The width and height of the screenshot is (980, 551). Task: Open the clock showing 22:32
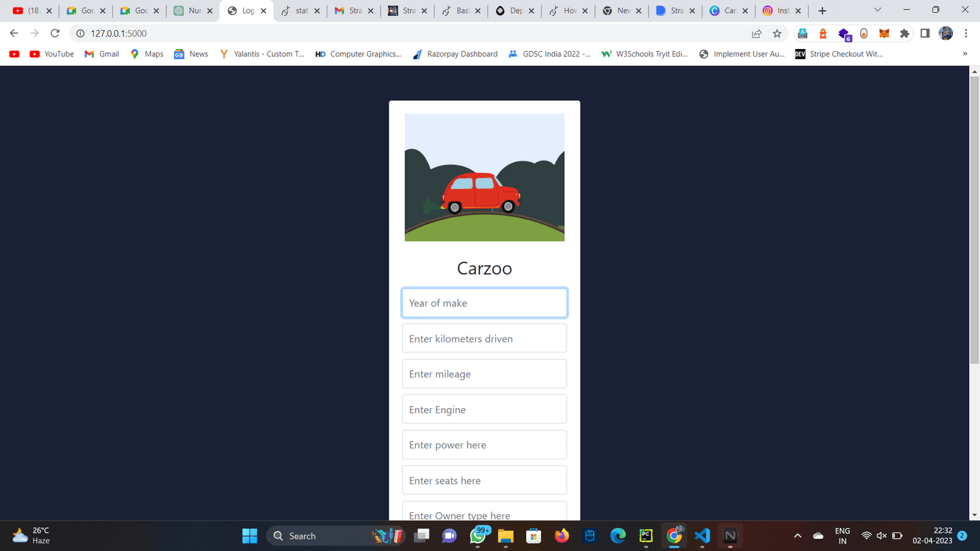(932, 536)
